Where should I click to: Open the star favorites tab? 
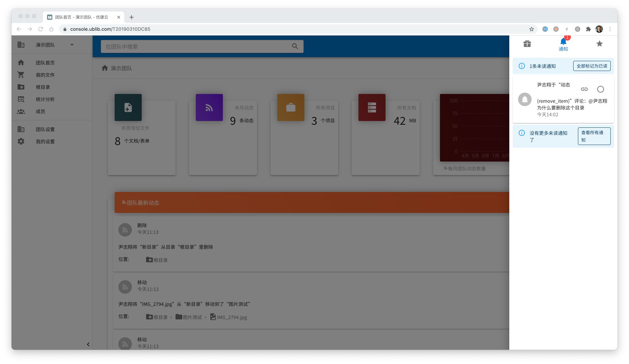pyautogui.click(x=599, y=44)
